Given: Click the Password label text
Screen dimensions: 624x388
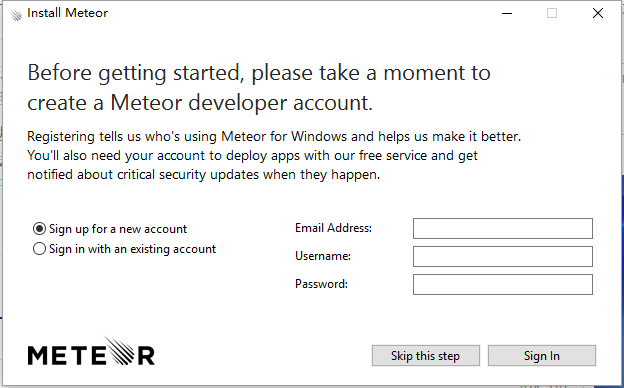Looking at the screenshot, I should [x=321, y=284].
